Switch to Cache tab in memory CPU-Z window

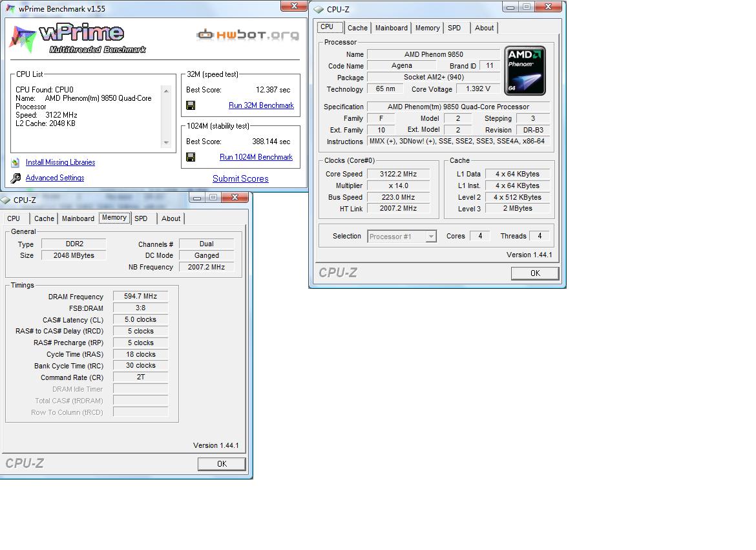coord(44,218)
